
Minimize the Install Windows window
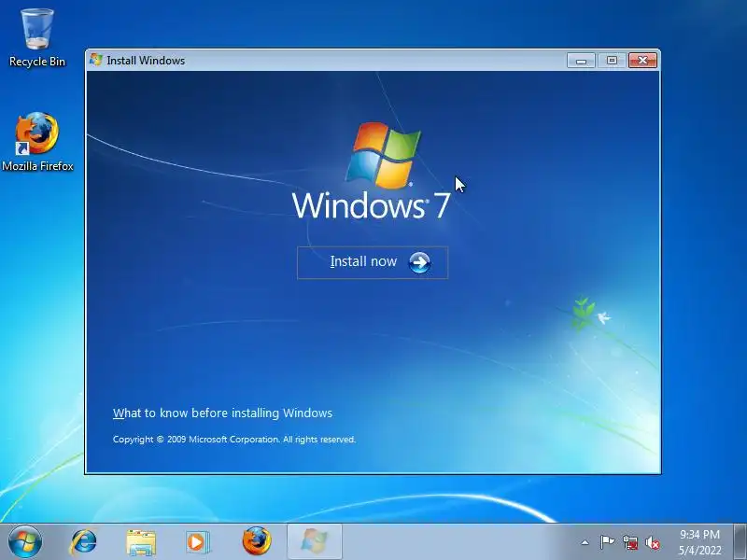[x=581, y=61]
